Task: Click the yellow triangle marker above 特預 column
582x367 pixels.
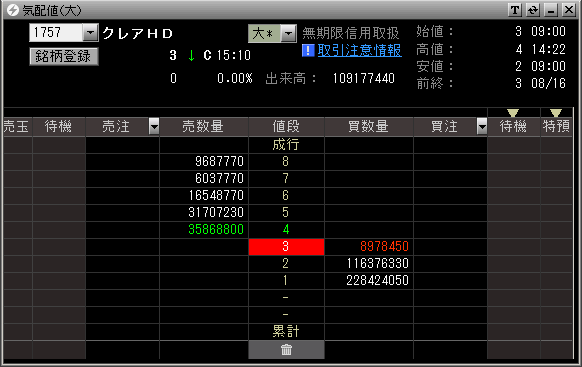Action: pos(556,113)
